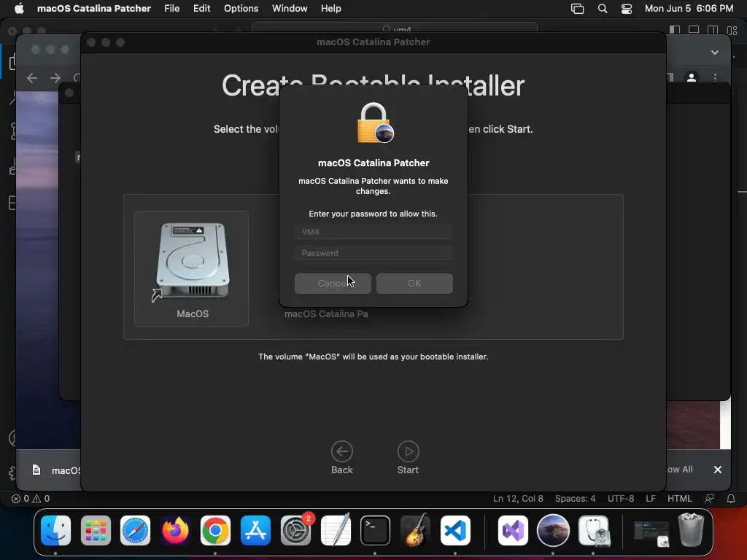
Task: Click LF line ending in status bar
Action: [651, 499]
